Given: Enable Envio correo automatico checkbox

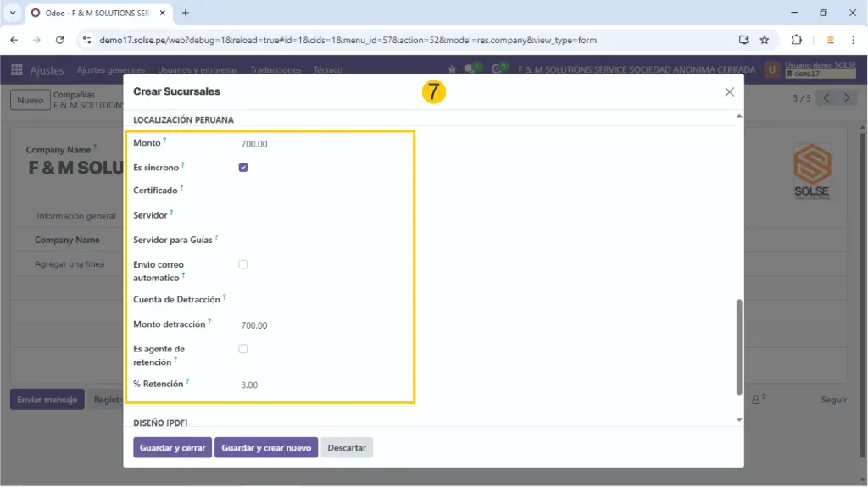Looking at the screenshot, I should click(x=243, y=265).
